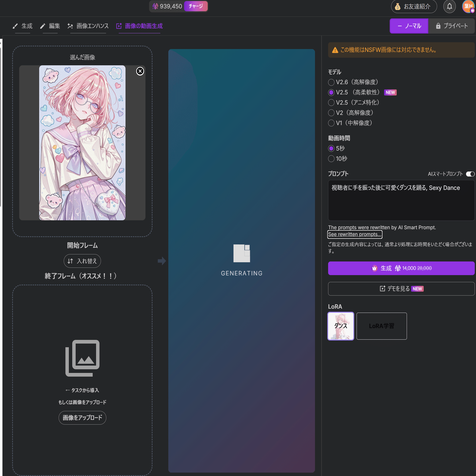Select the ダンス LoRA thumbnail

[x=340, y=326]
